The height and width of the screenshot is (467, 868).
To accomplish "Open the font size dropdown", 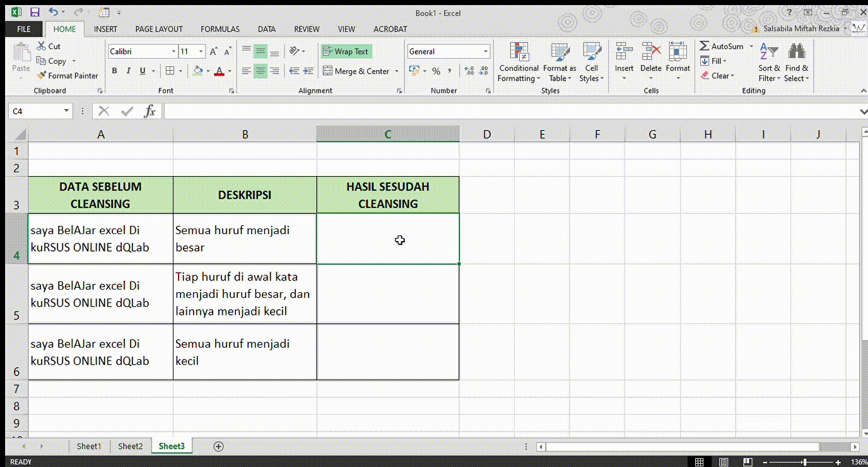I will pos(201,51).
